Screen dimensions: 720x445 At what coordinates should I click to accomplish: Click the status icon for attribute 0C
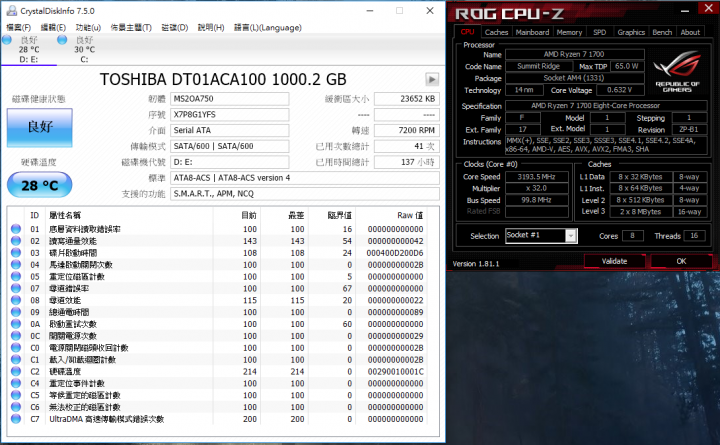pyautogui.click(x=16, y=336)
